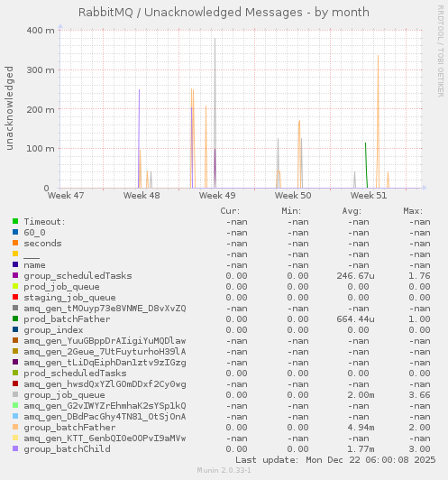Image resolution: width=448 pixels, height=480 pixels.
Task: Click the seconds orange color swatch
Action: (15, 243)
